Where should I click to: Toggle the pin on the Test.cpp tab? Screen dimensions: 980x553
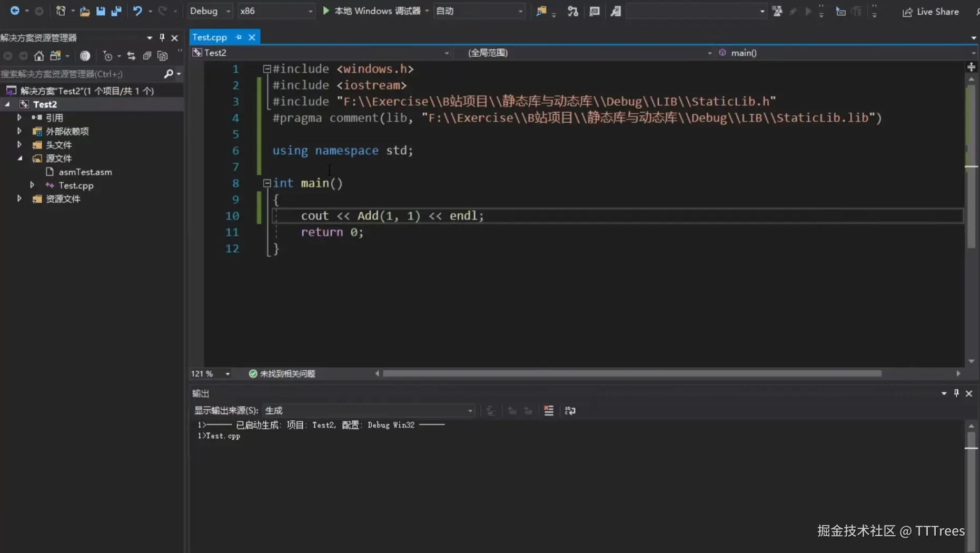(239, 37)
